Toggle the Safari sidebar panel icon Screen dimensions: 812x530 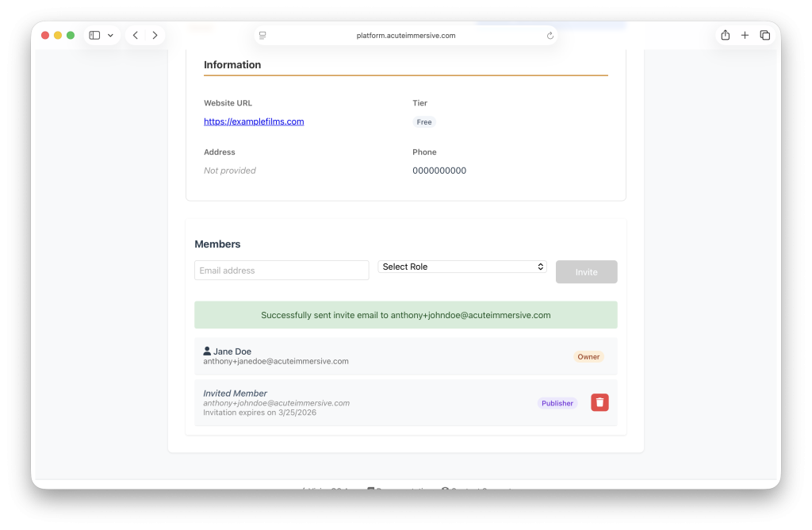click(94, 36)
